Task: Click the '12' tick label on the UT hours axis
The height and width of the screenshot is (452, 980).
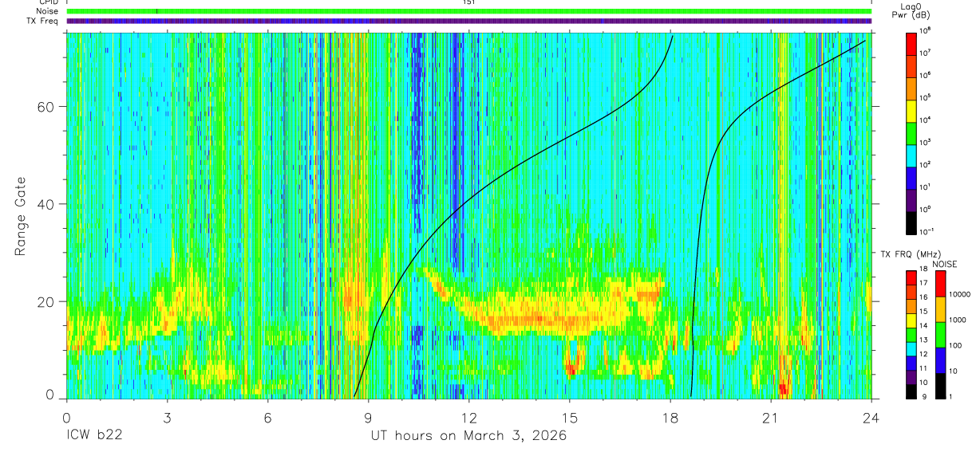Action: pos(469,417)
